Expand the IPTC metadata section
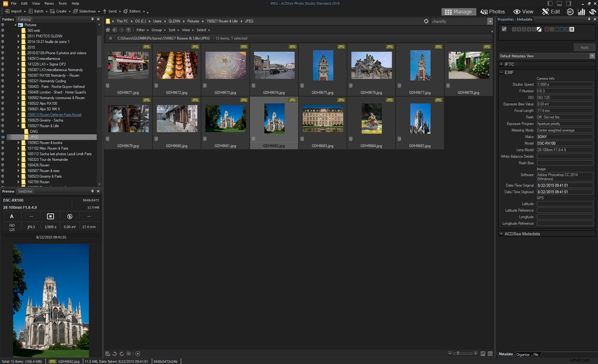Image resolution: width=598 pixels, height=364 pixels. click(501, 64)
